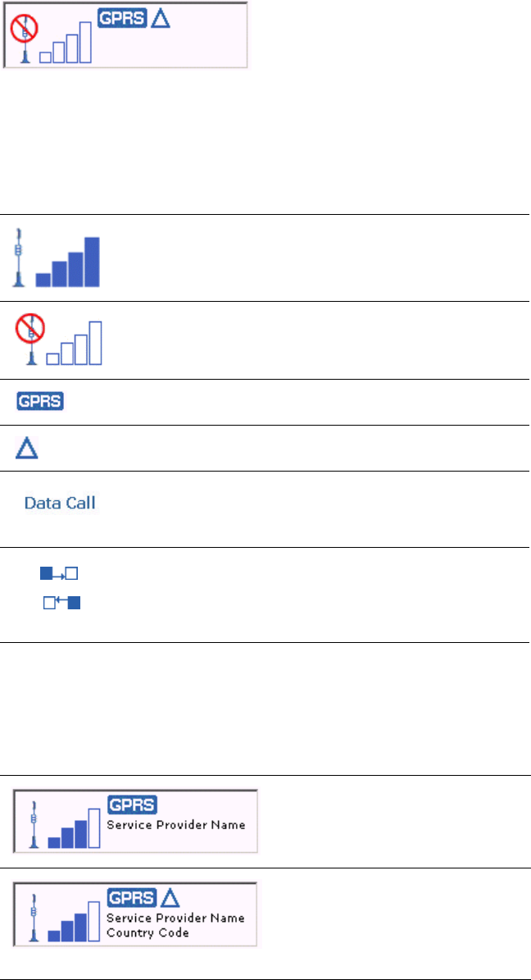Click the data icon with right-pointing arrow

coord(59,573)
